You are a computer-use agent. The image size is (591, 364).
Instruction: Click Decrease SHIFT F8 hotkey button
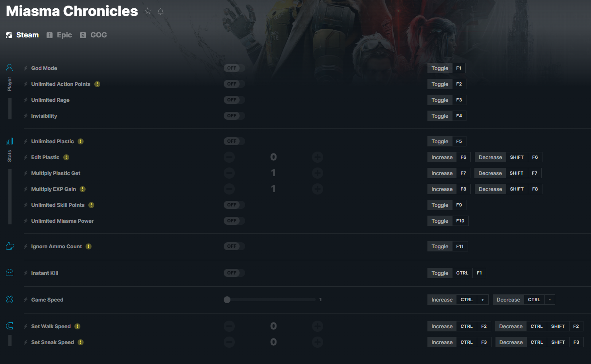(508, 189)
